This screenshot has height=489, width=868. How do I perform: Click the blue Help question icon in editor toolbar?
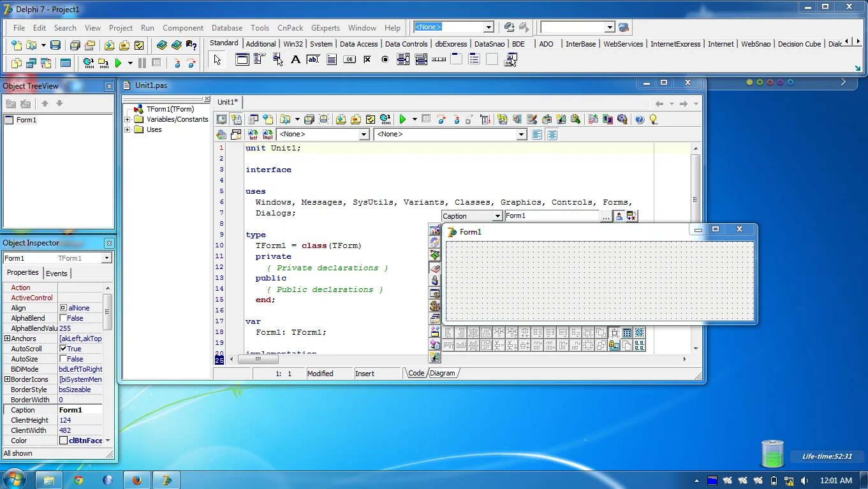640,119
